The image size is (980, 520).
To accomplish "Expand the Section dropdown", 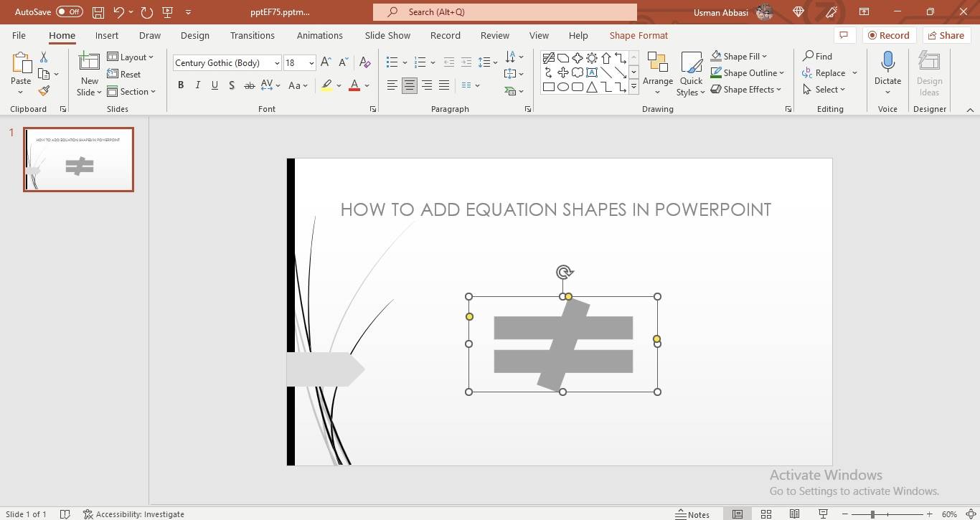I will tap(131, 91).
